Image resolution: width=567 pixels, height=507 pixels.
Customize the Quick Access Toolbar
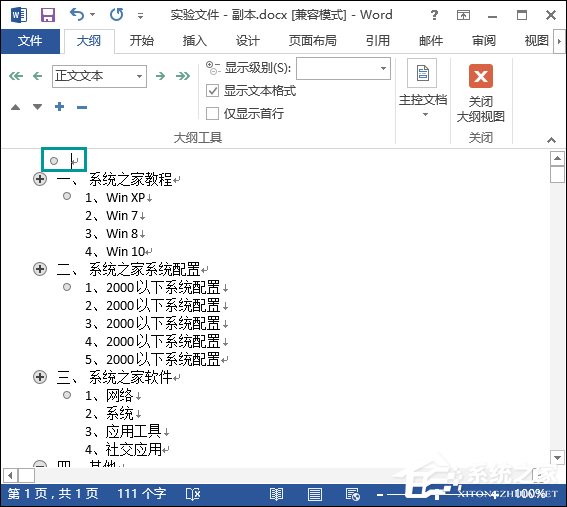[140, 16]
